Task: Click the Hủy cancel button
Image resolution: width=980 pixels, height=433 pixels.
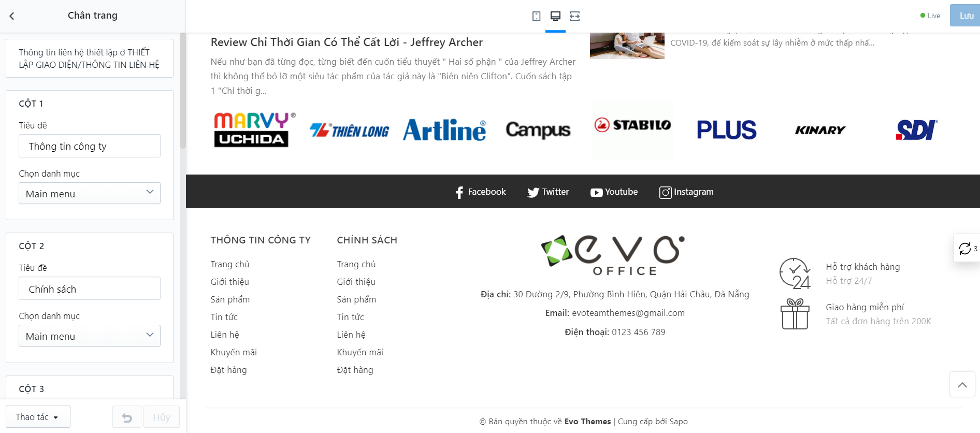Action: tap(162, 417)
